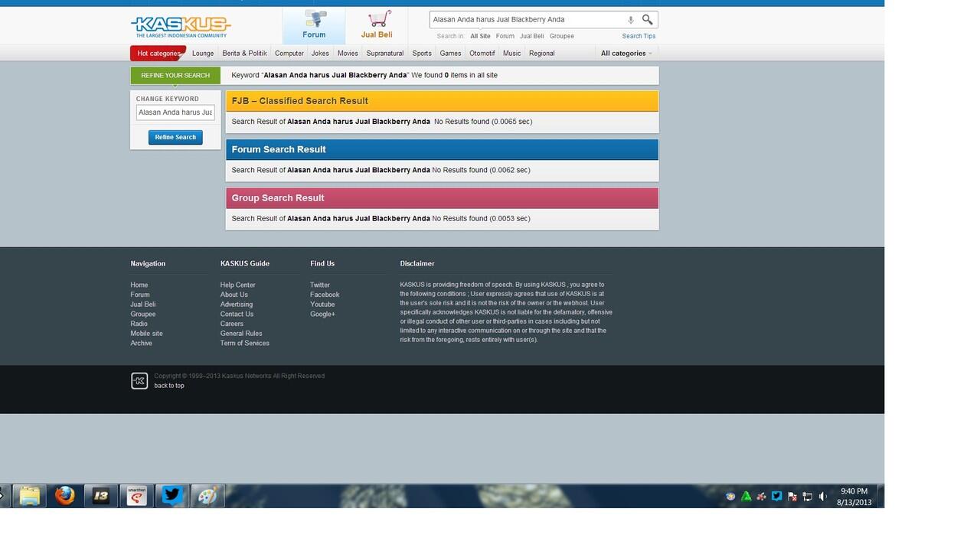Open the Jual Beli cart tab
980x551 pixels.
377,25
